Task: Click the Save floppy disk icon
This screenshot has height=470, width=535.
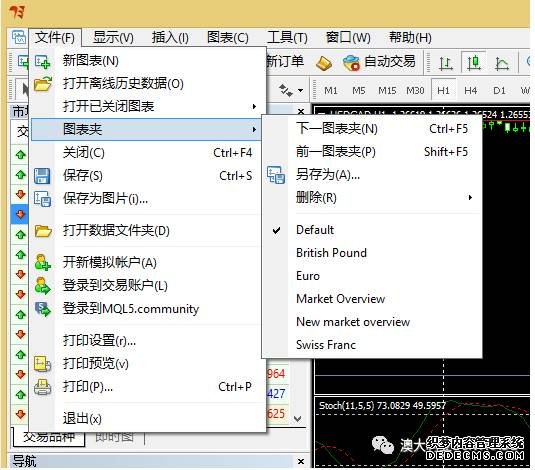Action: (x=42, y=176)
